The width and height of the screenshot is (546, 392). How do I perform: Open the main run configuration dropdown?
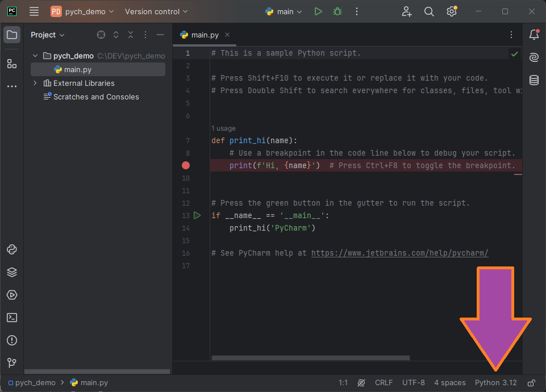(x=284, y=11)
